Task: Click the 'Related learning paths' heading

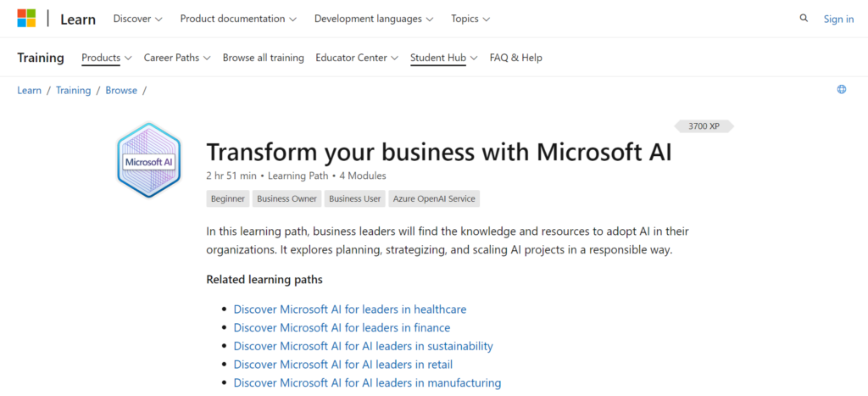Action: [264, 280]
